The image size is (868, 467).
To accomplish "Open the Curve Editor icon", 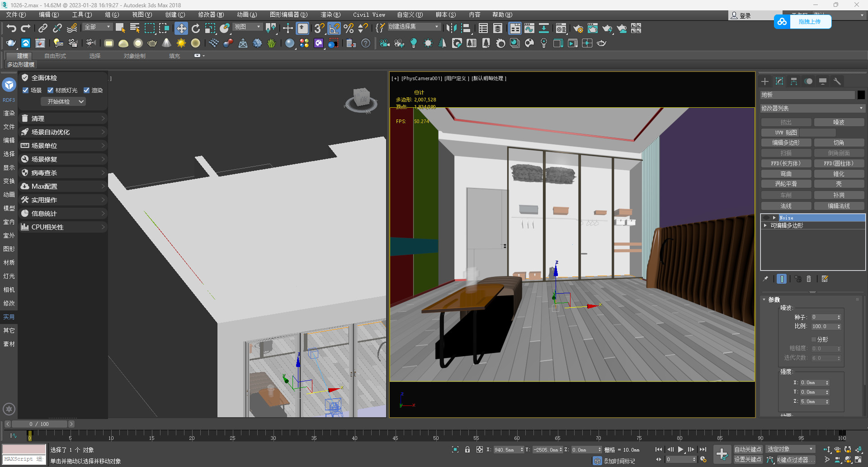I will point(529,29).
